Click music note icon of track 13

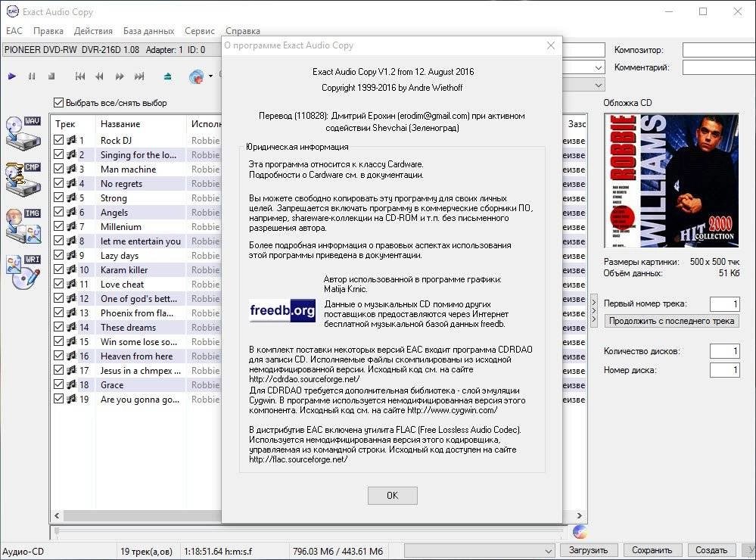[71, 313]
